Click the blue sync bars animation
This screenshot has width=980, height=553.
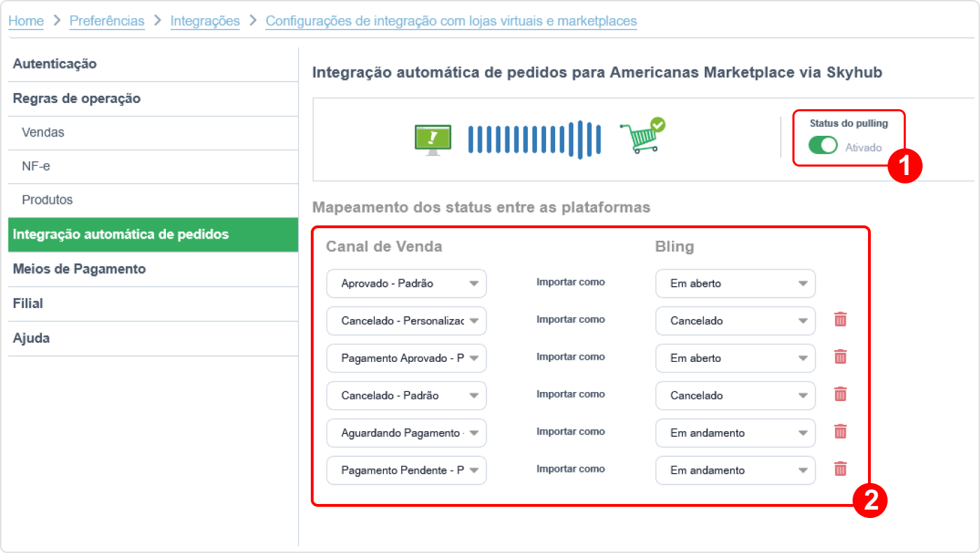[535, 139]
